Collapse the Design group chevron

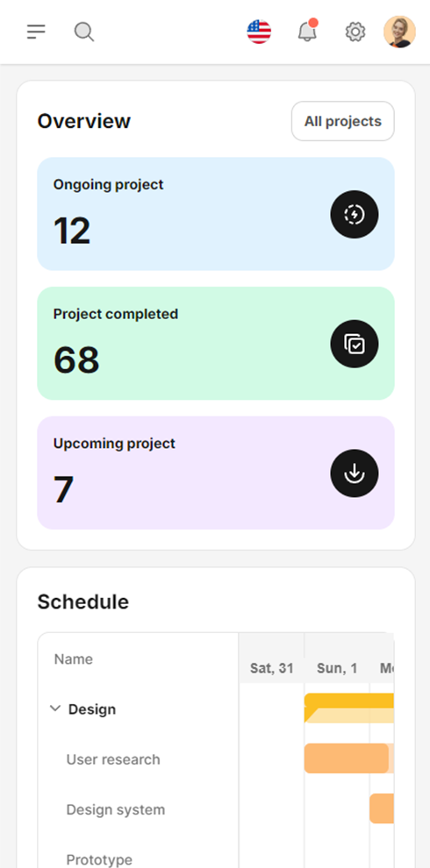click(55, 708)
